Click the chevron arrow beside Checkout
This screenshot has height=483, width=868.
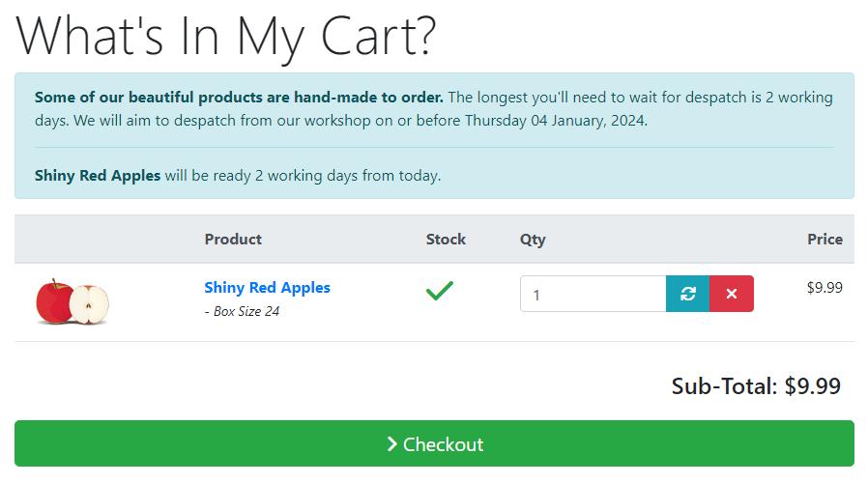(x=391, y=443)
